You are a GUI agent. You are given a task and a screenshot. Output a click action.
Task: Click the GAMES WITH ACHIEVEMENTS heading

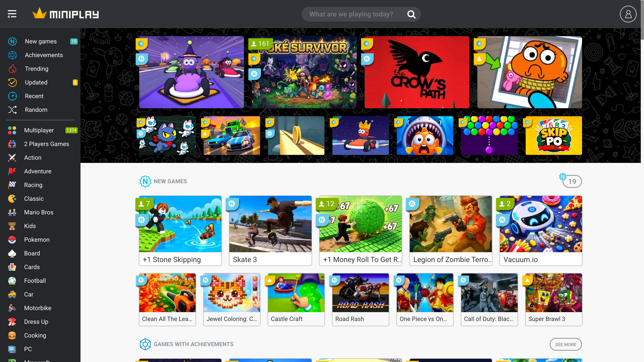tap(193, 344)
